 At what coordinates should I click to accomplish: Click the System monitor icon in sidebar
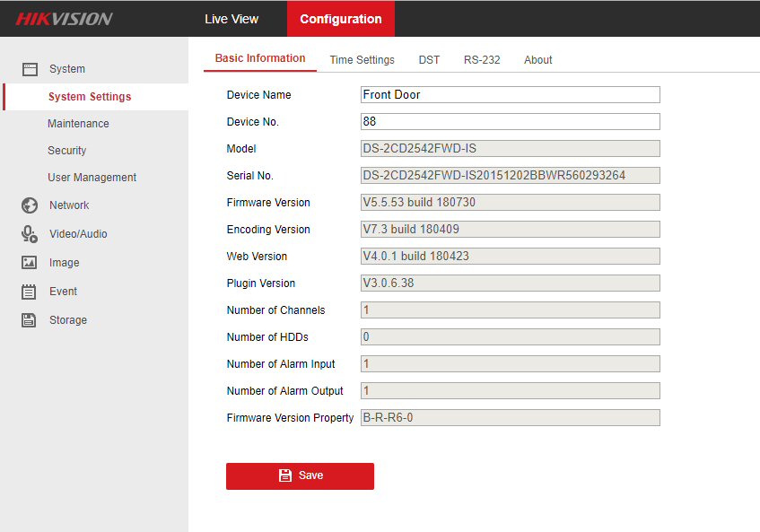pos(30,69)
